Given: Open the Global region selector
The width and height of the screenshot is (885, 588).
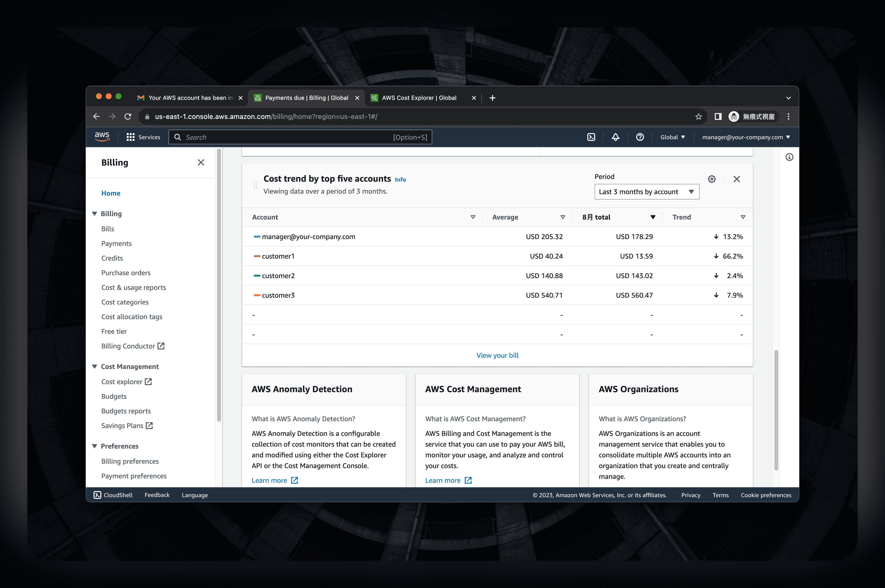Looking at the screenshot, I should (x=672, y=137).
